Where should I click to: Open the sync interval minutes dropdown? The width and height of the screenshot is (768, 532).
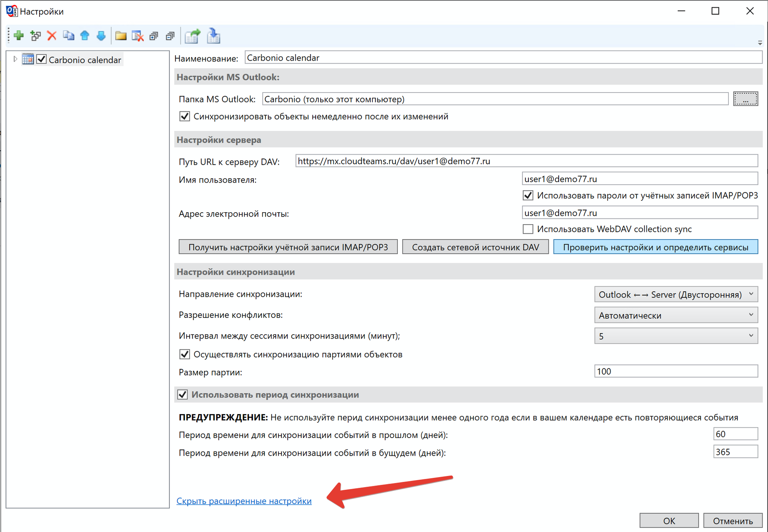[676, 336]
